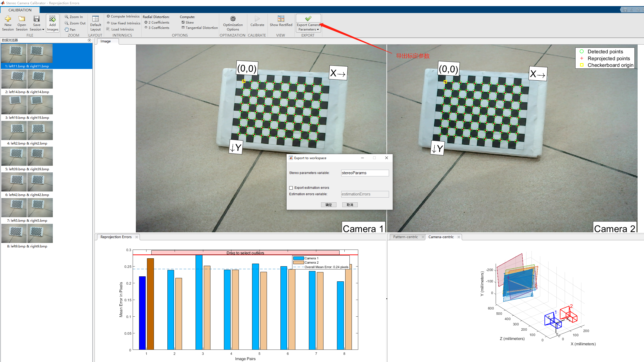Check the Export estimation errors box
This screenshot has width=644, height=362.
pyautogui.click(x=291, y=188)
